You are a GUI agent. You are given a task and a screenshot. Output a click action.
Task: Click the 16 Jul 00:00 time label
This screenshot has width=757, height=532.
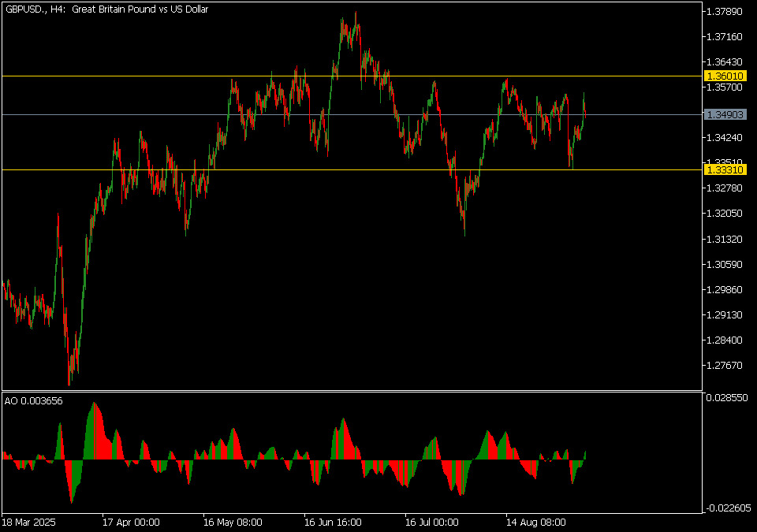click(x=432, y=523)
